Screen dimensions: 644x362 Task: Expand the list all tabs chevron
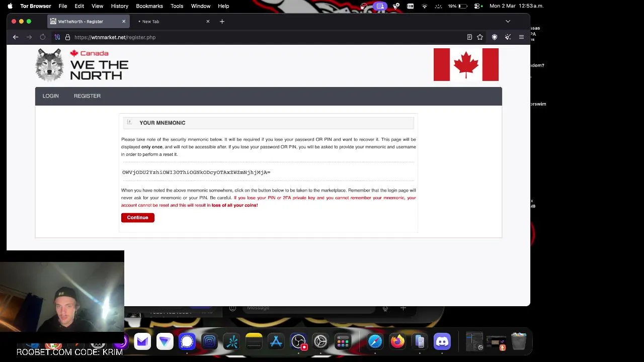[508, 22]
